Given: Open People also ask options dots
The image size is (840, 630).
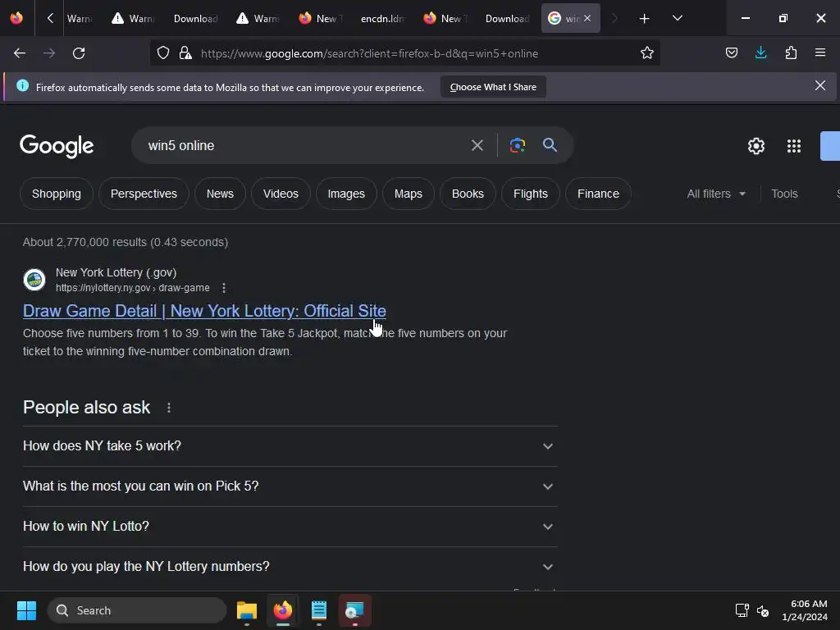Looking at the screenshot, I should click(169, 408).
